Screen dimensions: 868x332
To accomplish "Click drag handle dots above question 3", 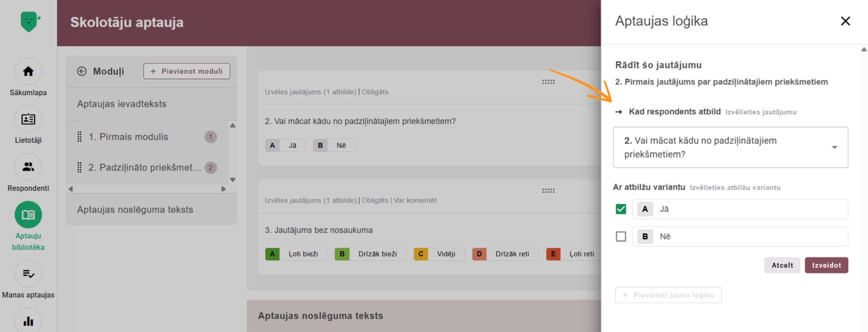I will (x=548, y=191).
